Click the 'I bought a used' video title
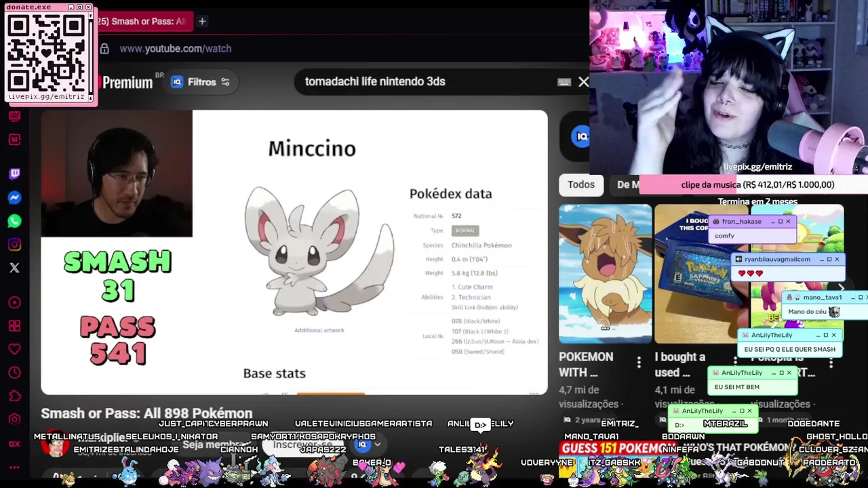The image size is (868, 488). [680, 364]
